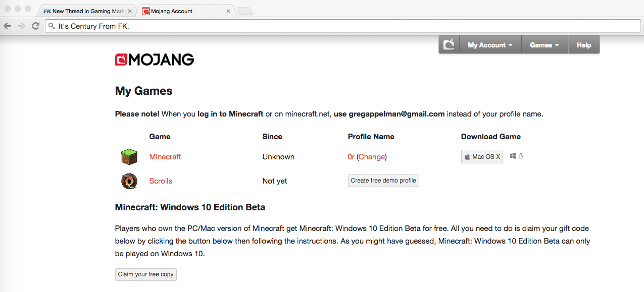Close the New Thread in Gaming tab
The width and height of the screenshot is (644, 292).
(x=129, y=11)
